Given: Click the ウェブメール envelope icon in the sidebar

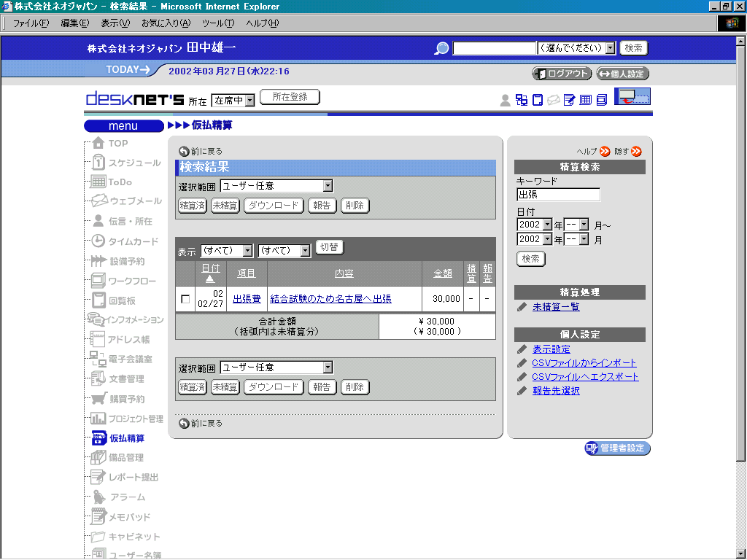Looking at the screenshot, I should click(x=99, y=201).
